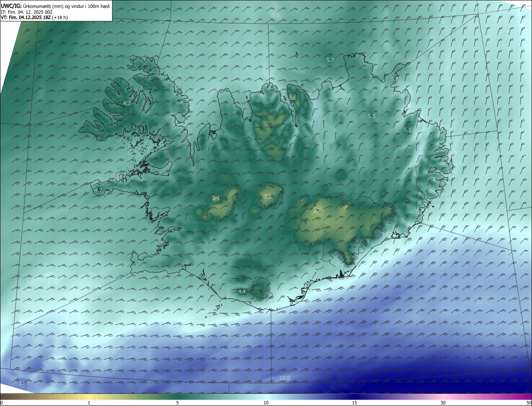Select the 5.5 precipitation value label
The height and width of the screenshot is (406, 532).
372,116
